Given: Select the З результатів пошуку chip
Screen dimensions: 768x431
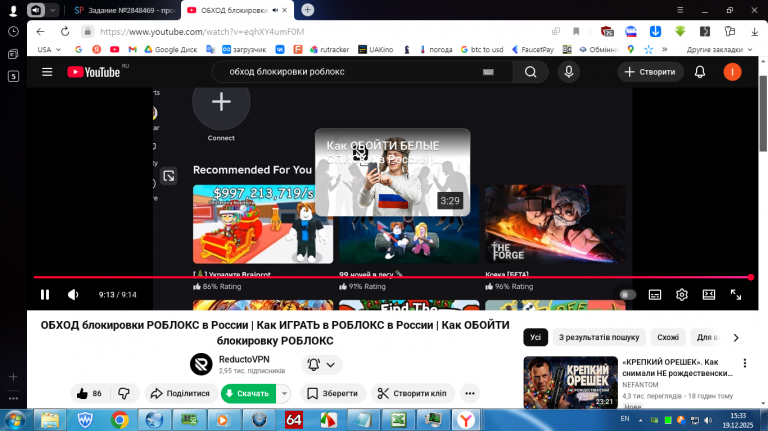Looking at the screenshot, I should pos(599,337).
